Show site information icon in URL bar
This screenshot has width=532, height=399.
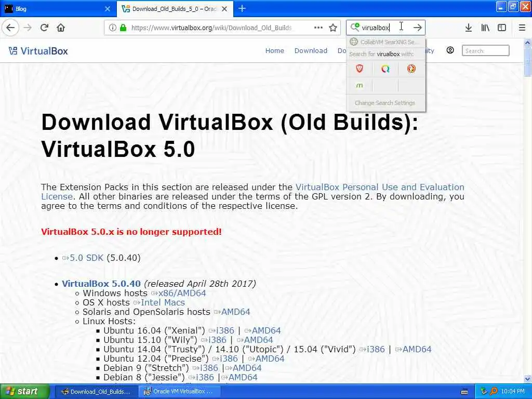tap(112, 28)
